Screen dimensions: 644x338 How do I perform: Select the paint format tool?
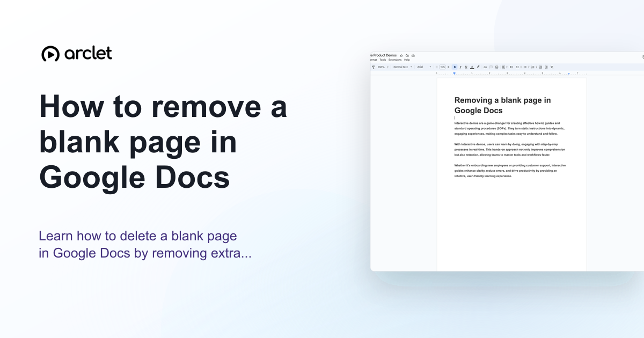374,67
